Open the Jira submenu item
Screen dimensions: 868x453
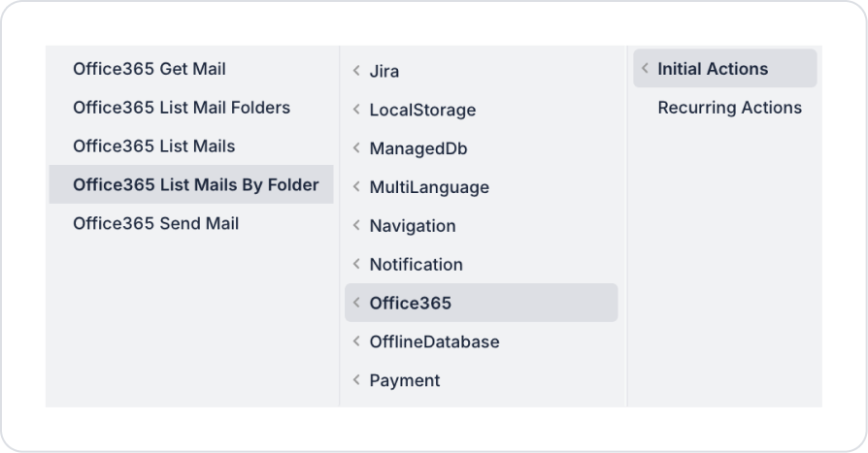tap(481, 71)
